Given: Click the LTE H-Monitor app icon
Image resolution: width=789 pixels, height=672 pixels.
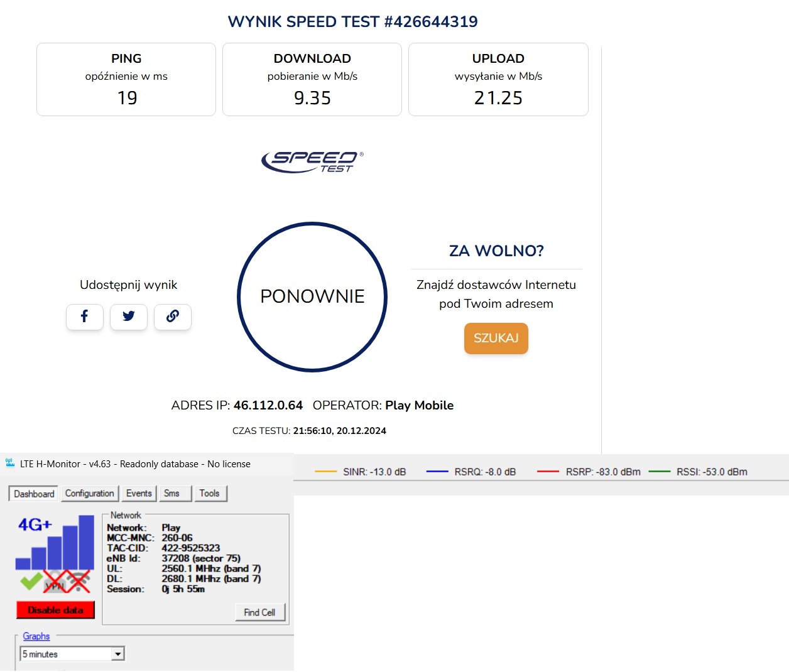Looking at the screenshot, I should click(10, 463).
